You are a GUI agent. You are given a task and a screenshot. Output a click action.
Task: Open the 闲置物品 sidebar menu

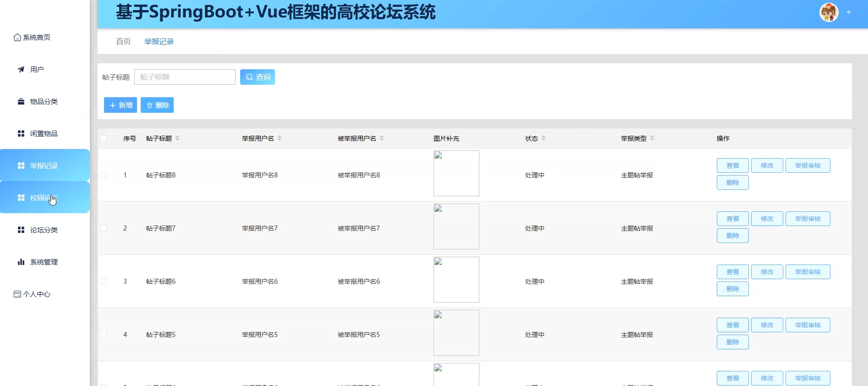45,133
